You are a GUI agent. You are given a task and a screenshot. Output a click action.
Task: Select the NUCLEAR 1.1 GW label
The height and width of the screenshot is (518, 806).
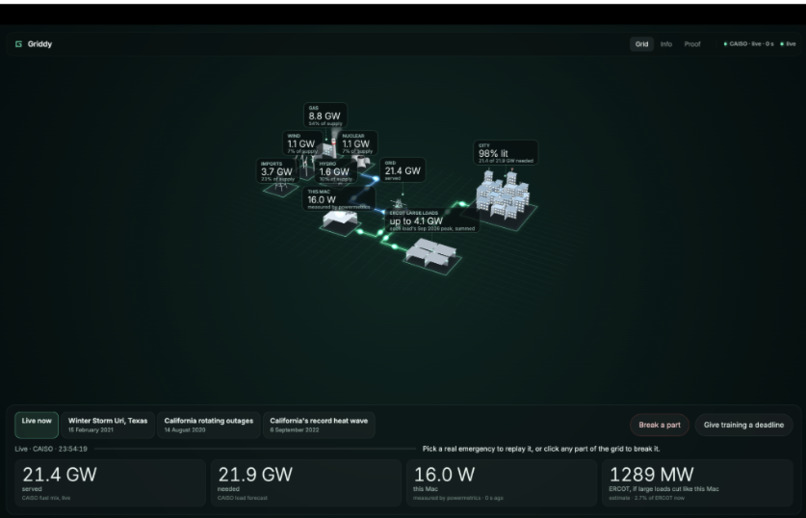[x=358, y=143]
